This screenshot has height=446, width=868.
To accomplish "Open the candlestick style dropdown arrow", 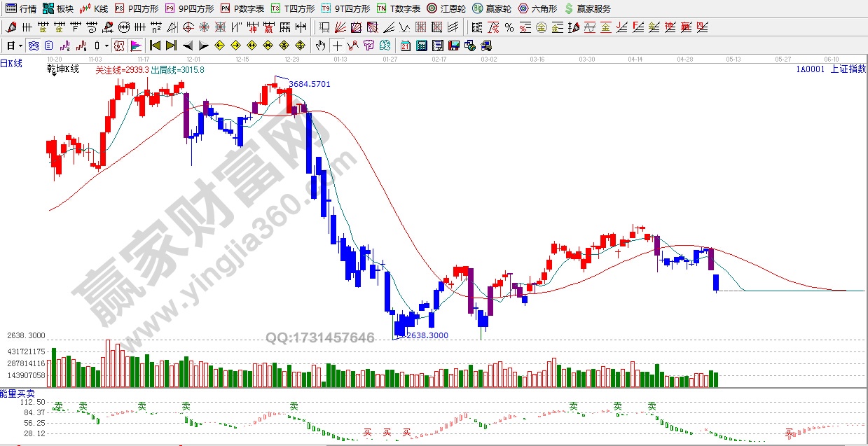I will (106, 46).
